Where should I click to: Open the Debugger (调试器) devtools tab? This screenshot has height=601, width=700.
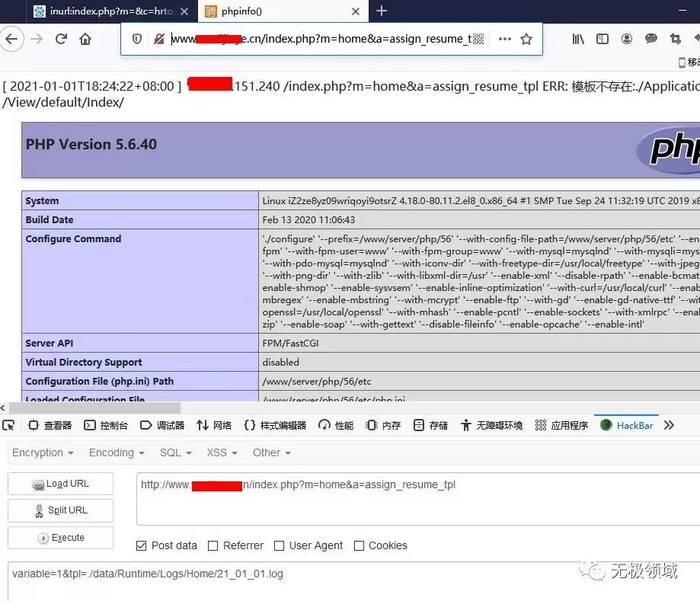point(162,426)
